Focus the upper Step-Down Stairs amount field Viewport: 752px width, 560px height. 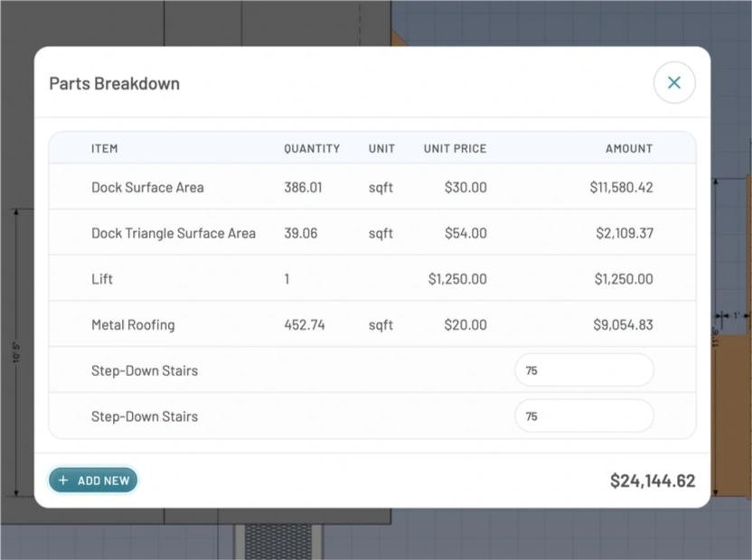tap(584, 370)
